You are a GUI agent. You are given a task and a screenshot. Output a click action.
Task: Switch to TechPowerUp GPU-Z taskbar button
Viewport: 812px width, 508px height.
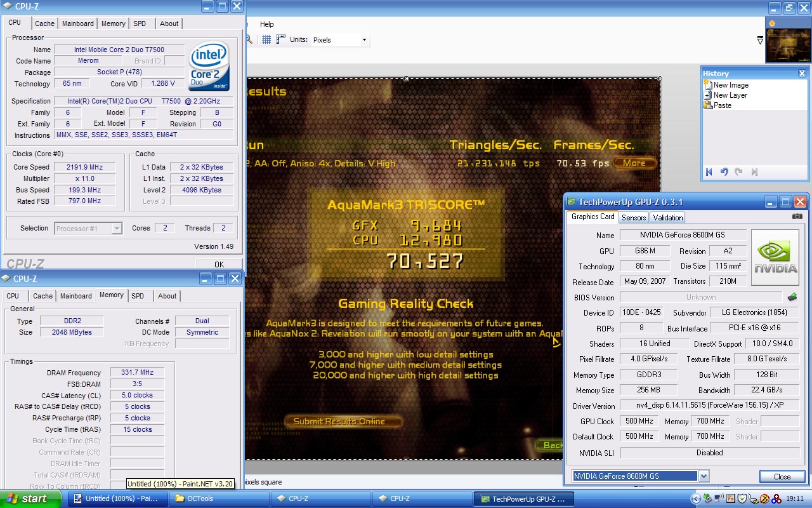click(x=523, y=498)
